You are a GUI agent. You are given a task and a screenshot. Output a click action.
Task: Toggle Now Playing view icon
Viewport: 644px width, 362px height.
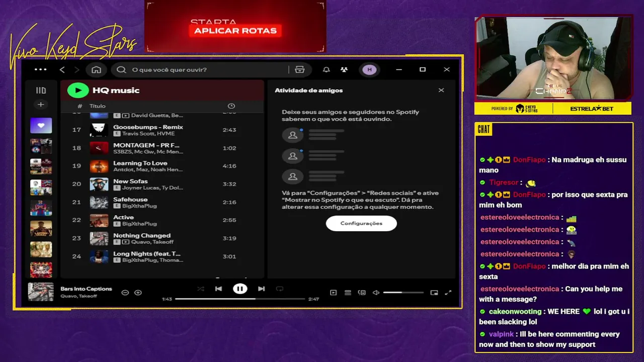tap(333, 293)
